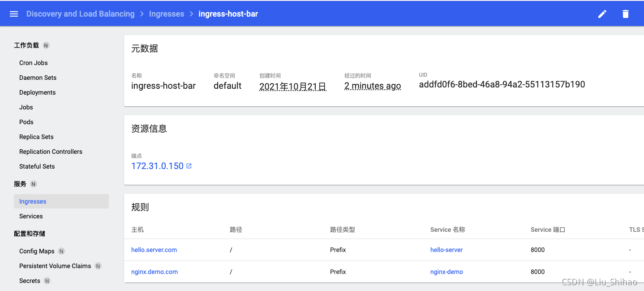
Task: Edit the ingress resource with pencil icon
Action: click(602, 14)
